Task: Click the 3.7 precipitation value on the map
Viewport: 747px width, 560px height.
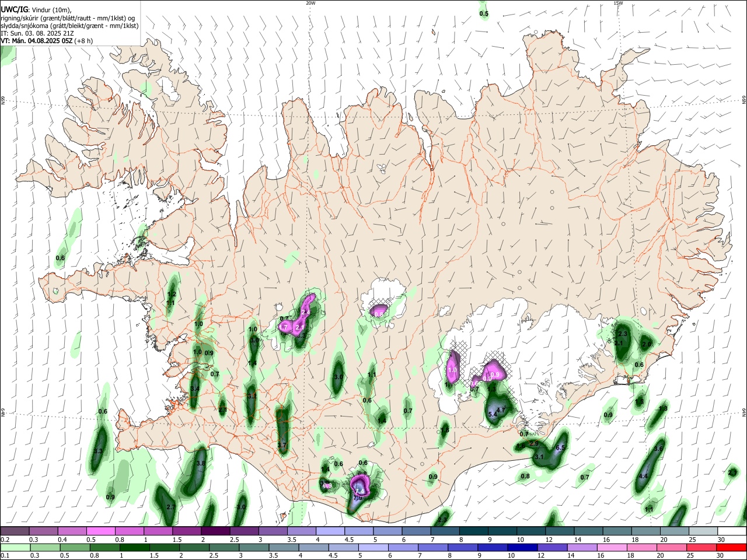Action: 282,445
